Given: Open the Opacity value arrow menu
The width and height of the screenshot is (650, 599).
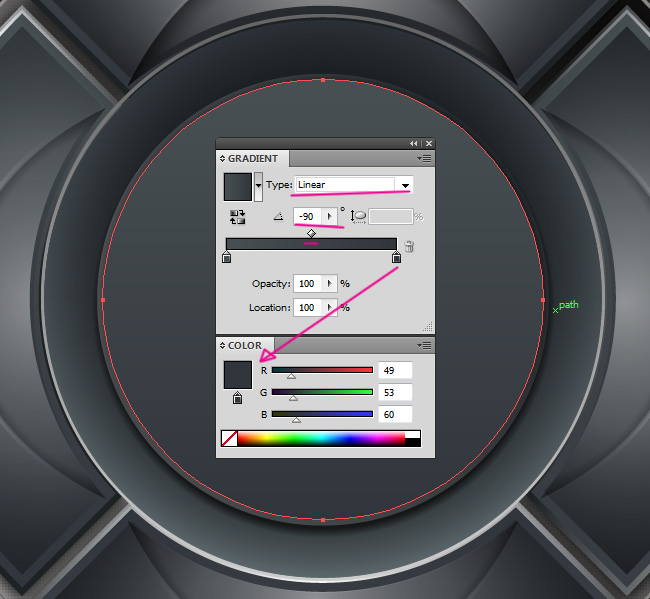Looking at the screenshot, I should (x=329, y=284).
